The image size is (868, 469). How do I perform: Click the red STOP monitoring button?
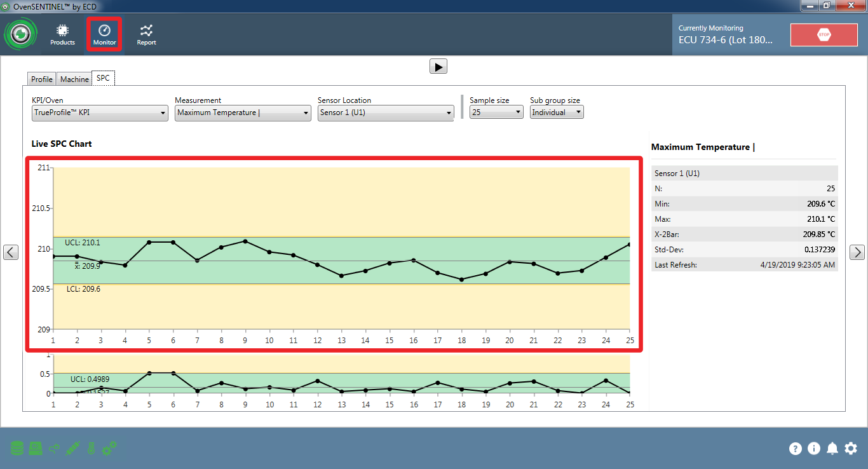(x=824, y=35)
